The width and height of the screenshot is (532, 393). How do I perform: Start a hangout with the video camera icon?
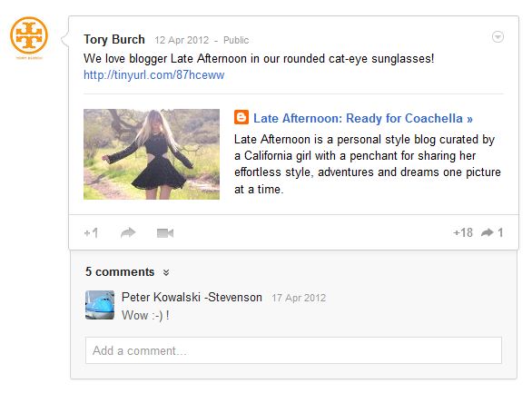[165, 233]
